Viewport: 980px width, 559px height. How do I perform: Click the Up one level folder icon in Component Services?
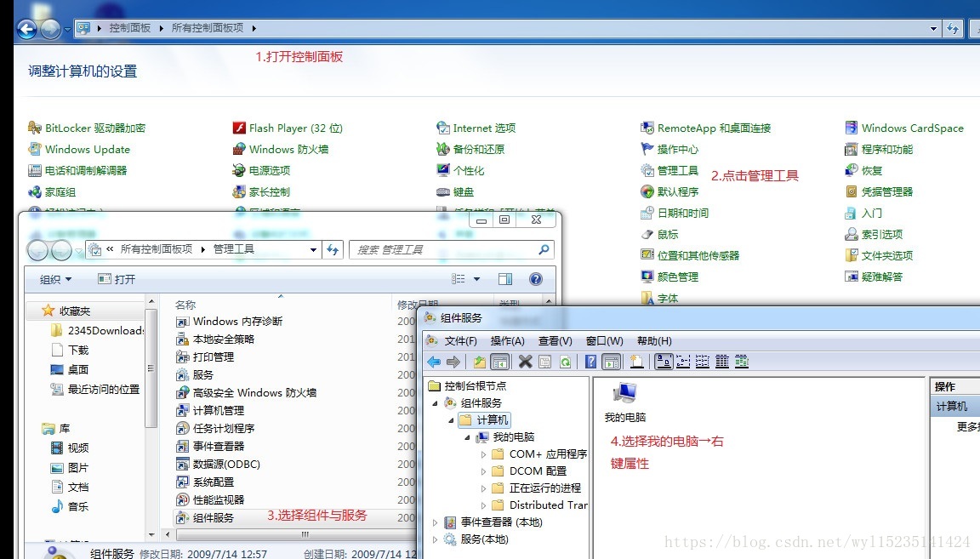pyautogui.click(x=480, y=362)
